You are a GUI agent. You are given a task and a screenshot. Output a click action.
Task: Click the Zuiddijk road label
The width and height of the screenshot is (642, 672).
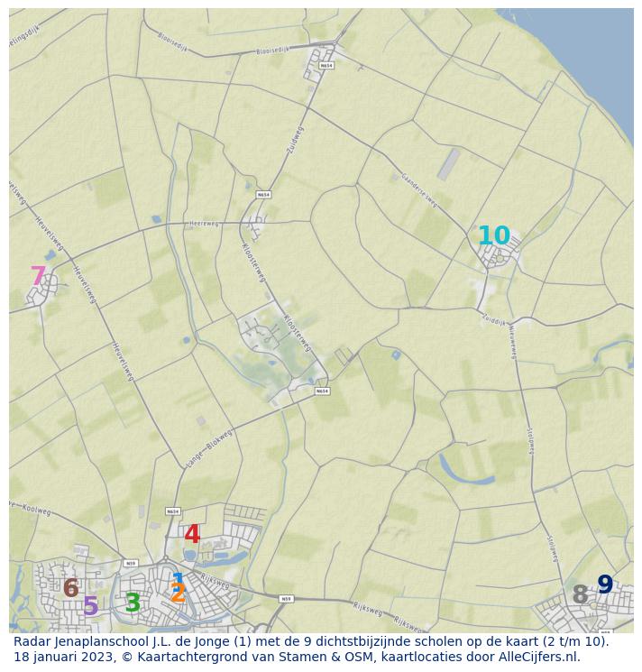pos(494,319)
